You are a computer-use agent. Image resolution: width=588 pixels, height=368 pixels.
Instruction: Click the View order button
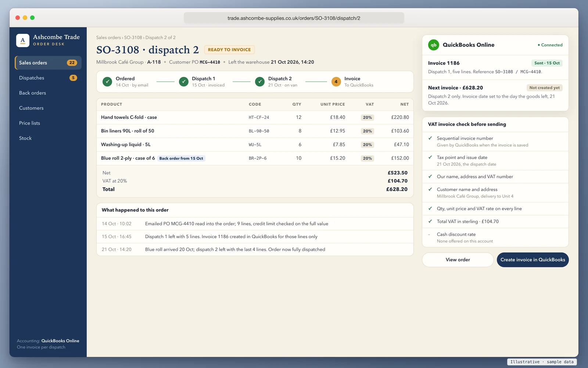click(x=458, y=260)
